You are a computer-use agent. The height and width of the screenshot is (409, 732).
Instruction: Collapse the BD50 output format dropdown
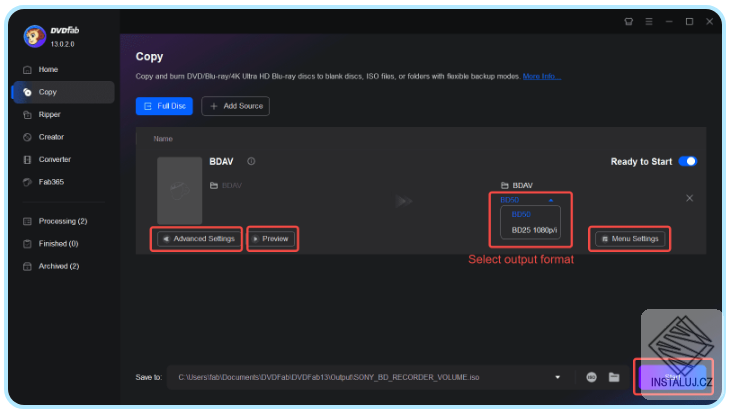551,200
